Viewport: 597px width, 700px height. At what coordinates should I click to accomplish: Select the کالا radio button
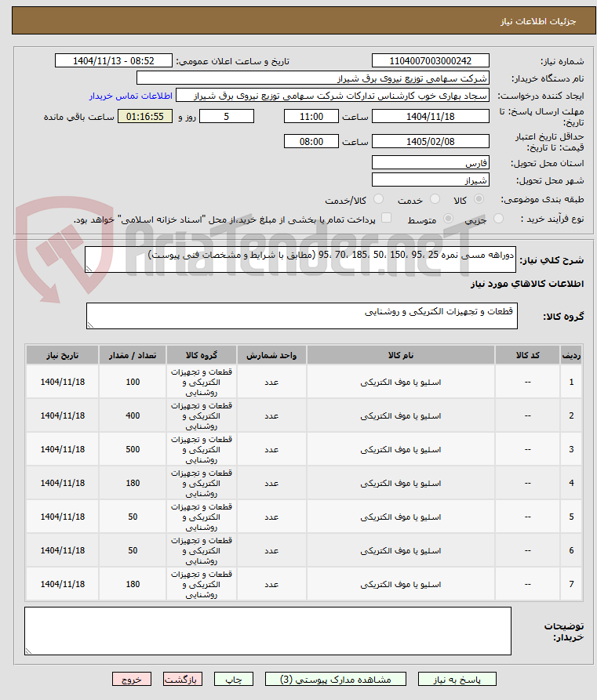[479, 199]
